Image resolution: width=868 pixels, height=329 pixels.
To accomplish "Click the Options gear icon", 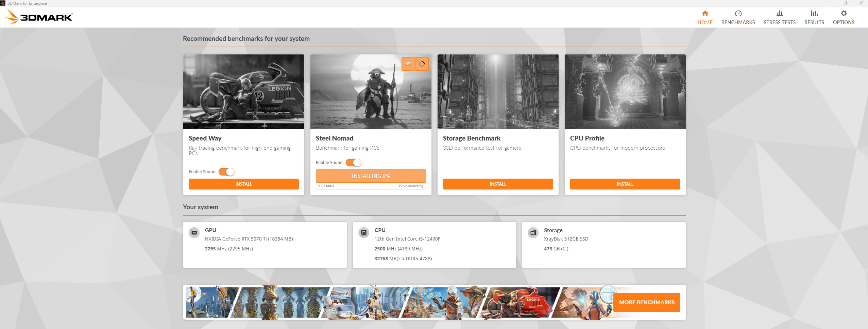I will [x=844, y=13].
